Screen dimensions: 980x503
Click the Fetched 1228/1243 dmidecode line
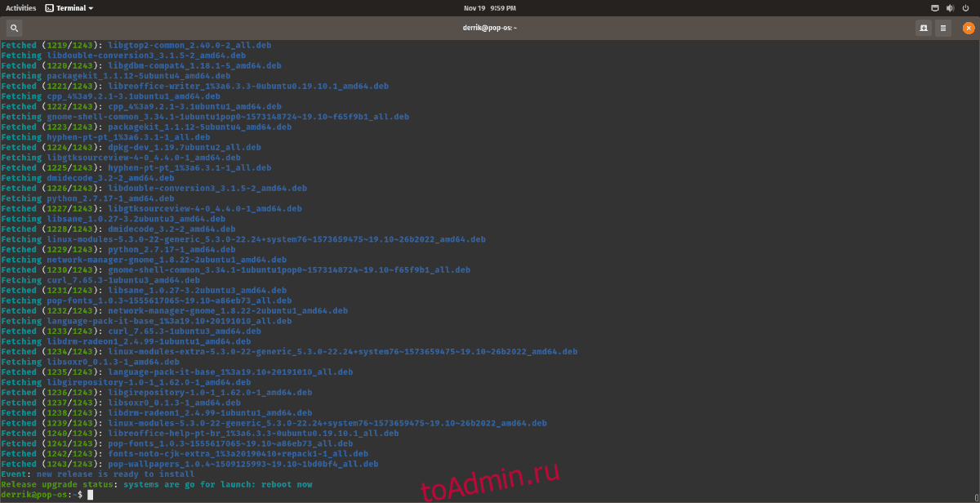(118, 229)
